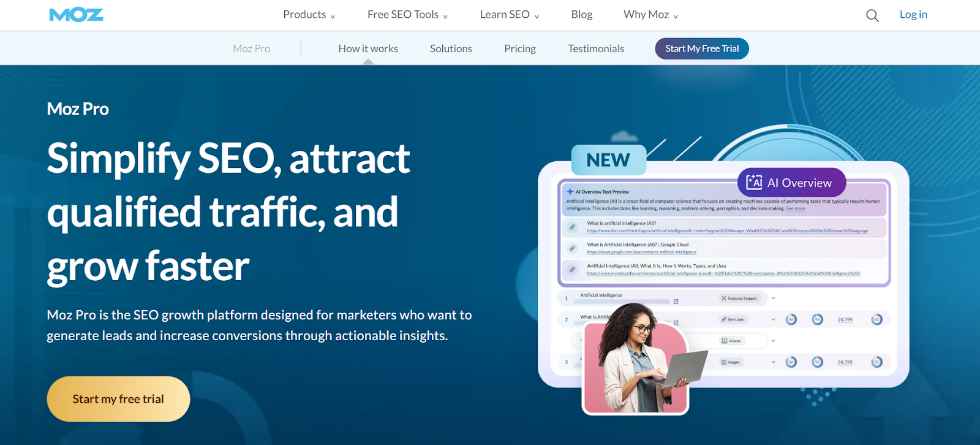Click link icon beside Google Cloud result
The height and width of the screenshot is (445, 980).
pyautogui.click(x=572, y=248)
